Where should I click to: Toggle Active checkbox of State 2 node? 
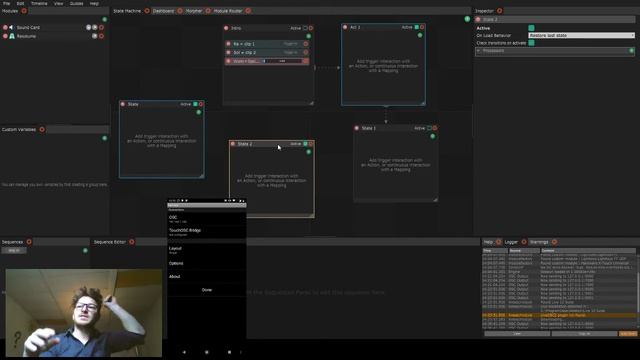click(x=305, y=144)
